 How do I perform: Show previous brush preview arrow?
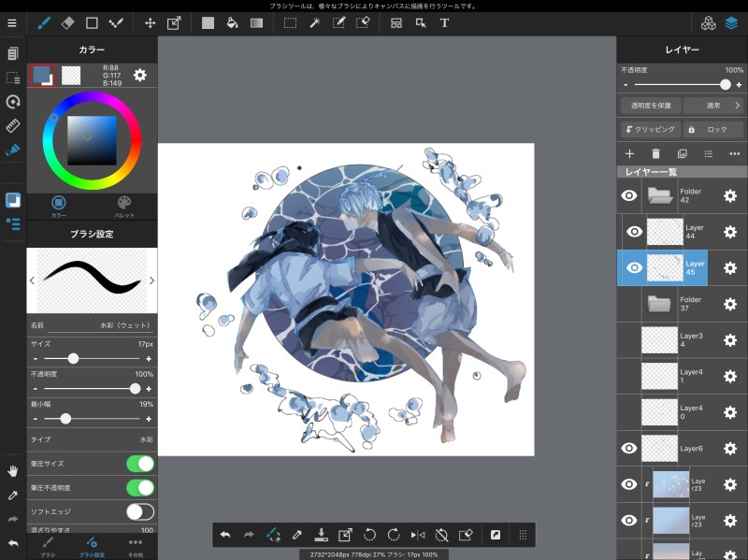point(32,280)
